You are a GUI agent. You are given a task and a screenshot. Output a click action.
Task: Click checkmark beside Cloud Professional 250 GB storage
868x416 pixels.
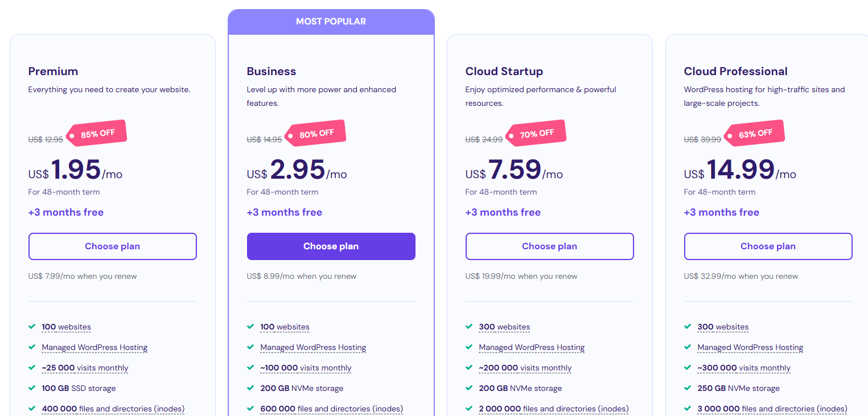(x=688, y=388)
